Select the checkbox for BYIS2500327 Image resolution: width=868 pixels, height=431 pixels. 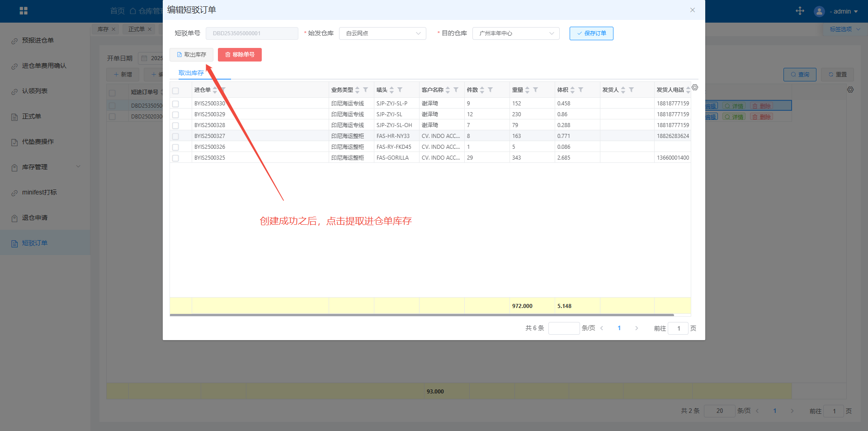175,136
